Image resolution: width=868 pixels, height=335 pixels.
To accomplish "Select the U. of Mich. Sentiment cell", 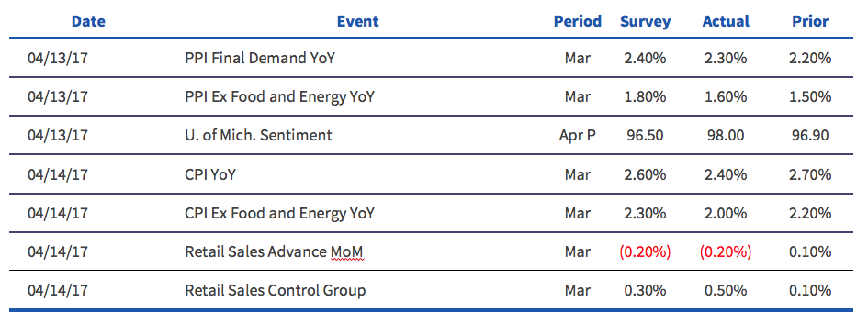I will (x=258, y=136).
